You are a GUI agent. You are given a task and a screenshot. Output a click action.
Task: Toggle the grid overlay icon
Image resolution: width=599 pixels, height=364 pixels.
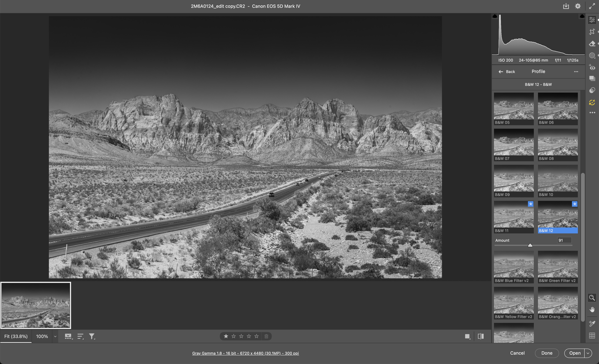pos(592,336)
